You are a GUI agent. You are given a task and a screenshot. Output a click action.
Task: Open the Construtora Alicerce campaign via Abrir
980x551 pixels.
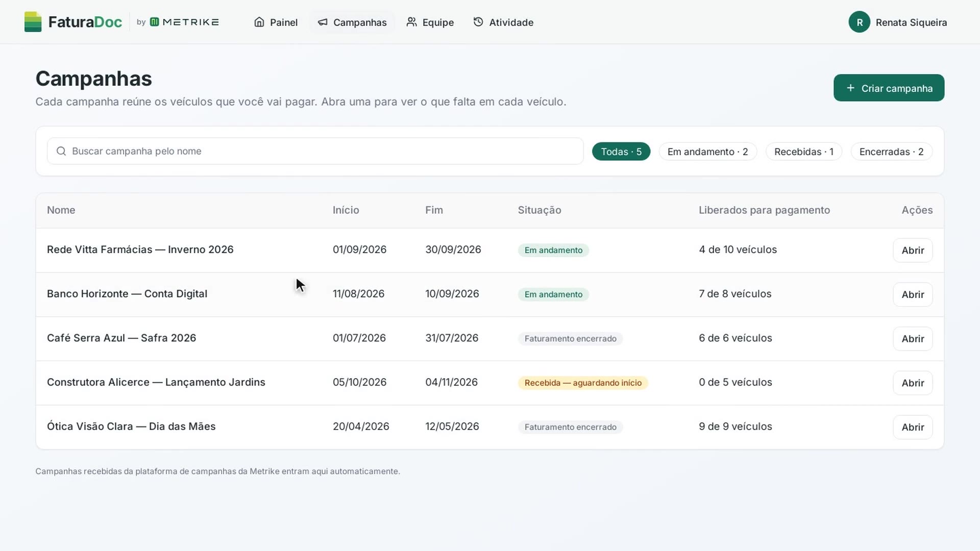click(913, 383)
